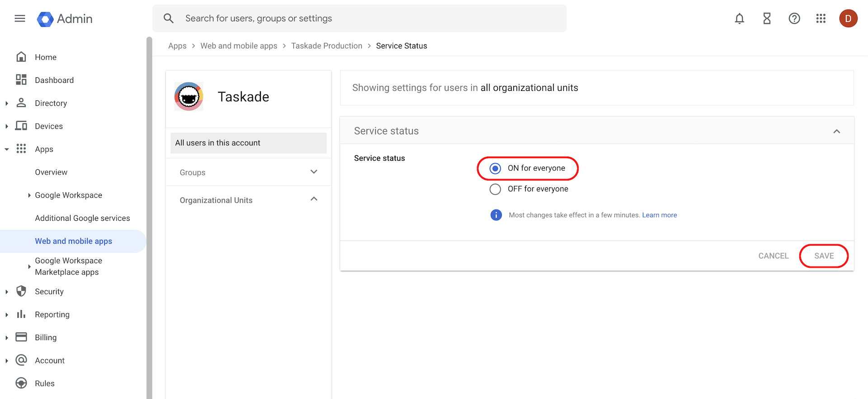This screenshot has height=399, width=868.
Task: Collapse the Apps section arrow
Action: (x=7, y=149)
